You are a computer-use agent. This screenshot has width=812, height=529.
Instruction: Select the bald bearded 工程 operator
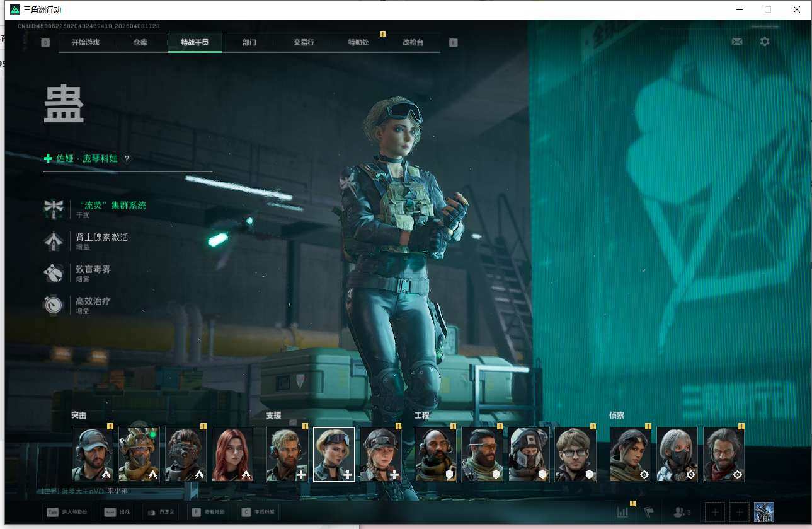(436, 455)
